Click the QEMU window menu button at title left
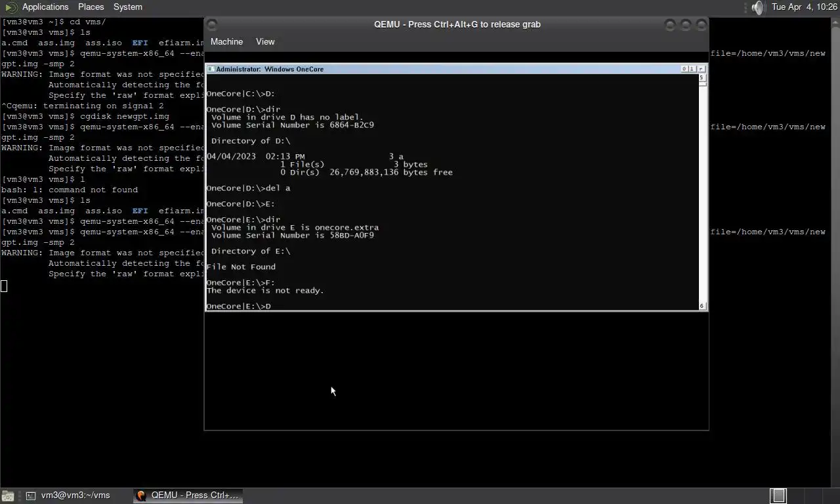 click(x=212, y=25)
